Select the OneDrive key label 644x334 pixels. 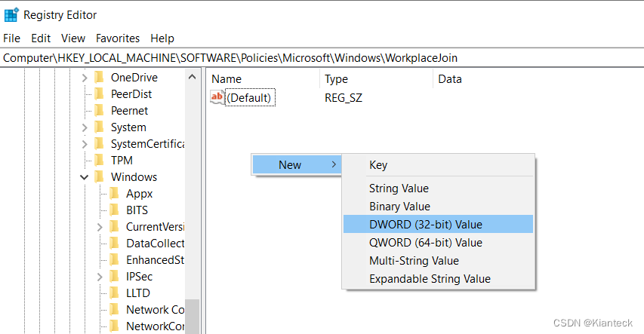[x=134, y=77]
